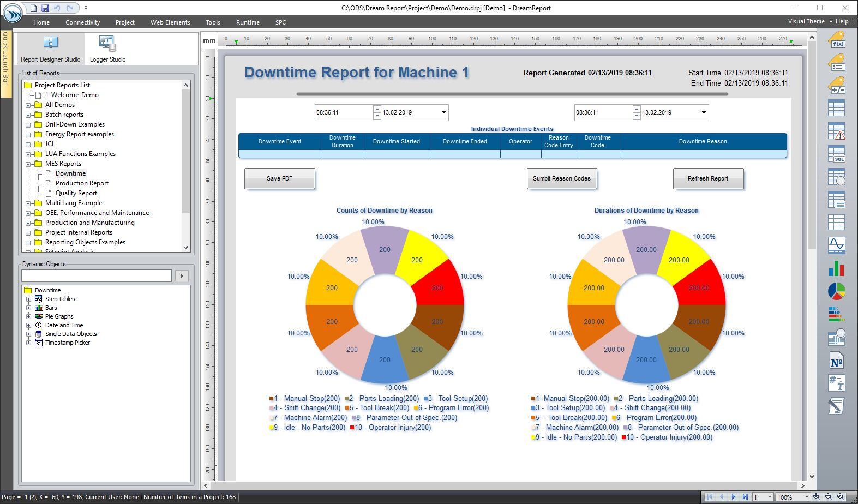Click the SQL table tool icon
The height and width of the screenshot is (504, 858).
(x=836, y=154)
